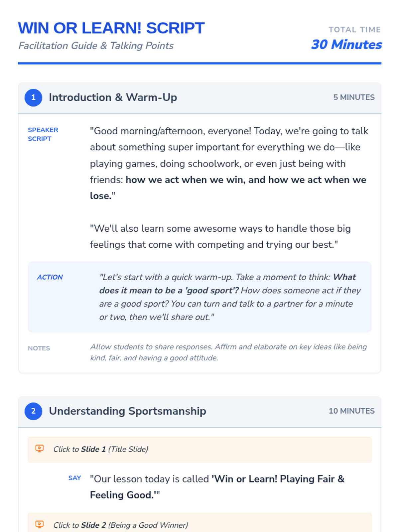Click the '30 Minutes' total time value
This screenshot has height=532, width=399.
pos(346,45)
